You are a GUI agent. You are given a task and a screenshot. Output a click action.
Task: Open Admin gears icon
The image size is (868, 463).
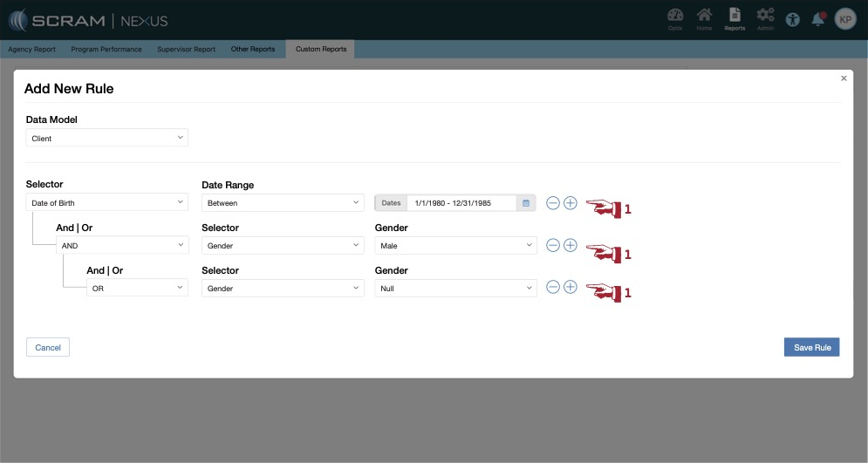(765, 17)
